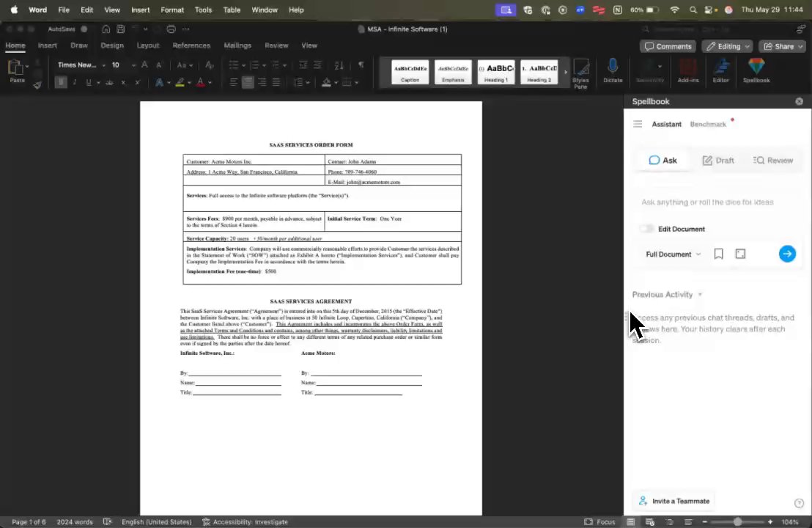812x528 pixels.
Task: Select the Caption style
Action: tap(410, 72)
